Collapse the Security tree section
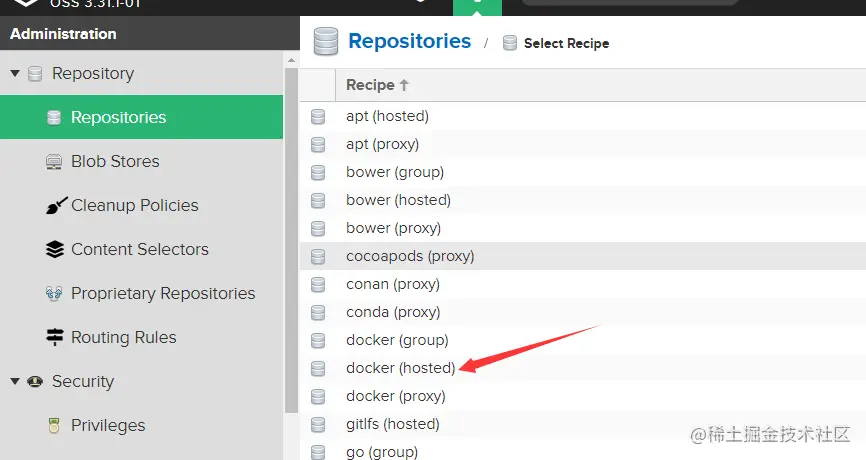 [15, 381]
